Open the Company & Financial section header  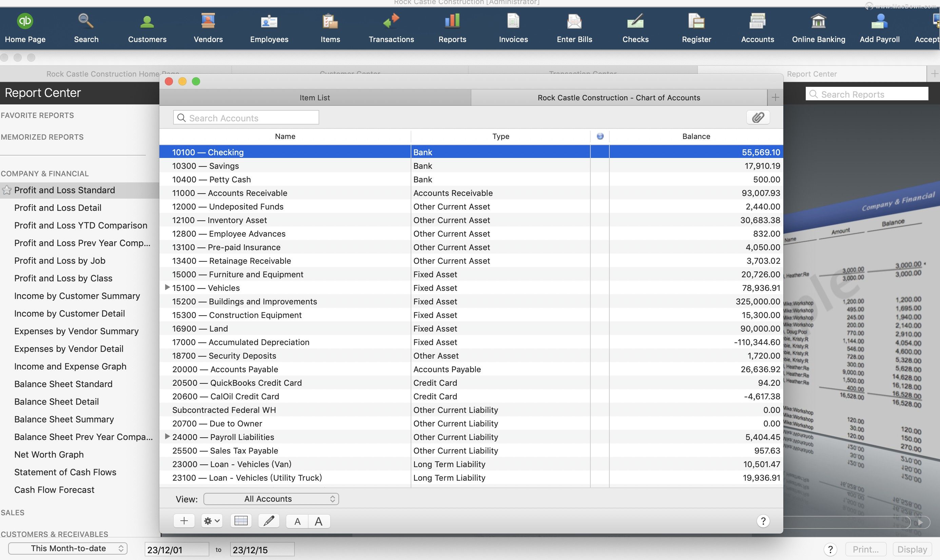44,174
